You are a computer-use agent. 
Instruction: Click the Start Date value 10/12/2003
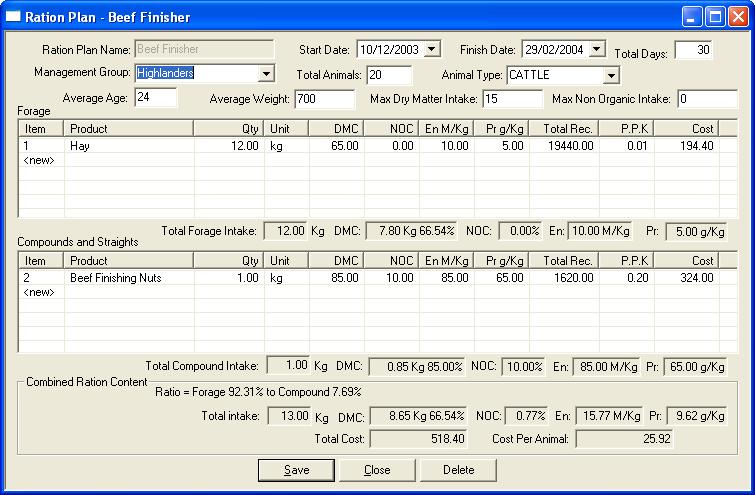coord(389,49)
